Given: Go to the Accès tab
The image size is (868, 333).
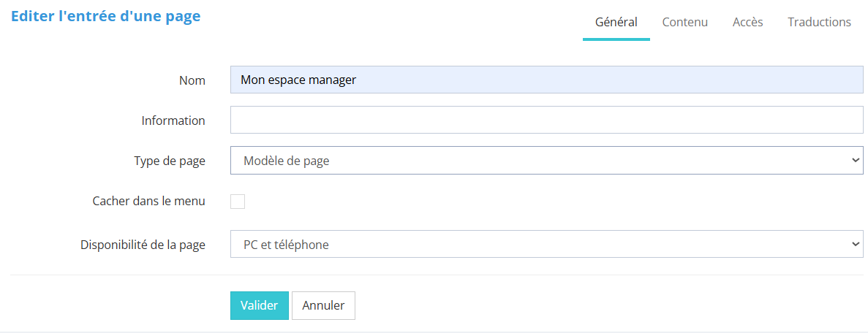Looking at the screenshot, I should point(747,22).
